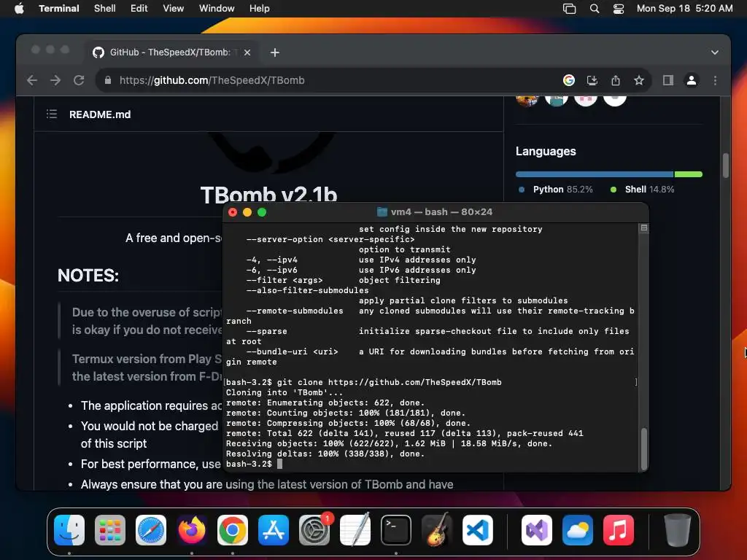Click the README.md heading
This screenshot has height=560, width=747.
point(100,114)
